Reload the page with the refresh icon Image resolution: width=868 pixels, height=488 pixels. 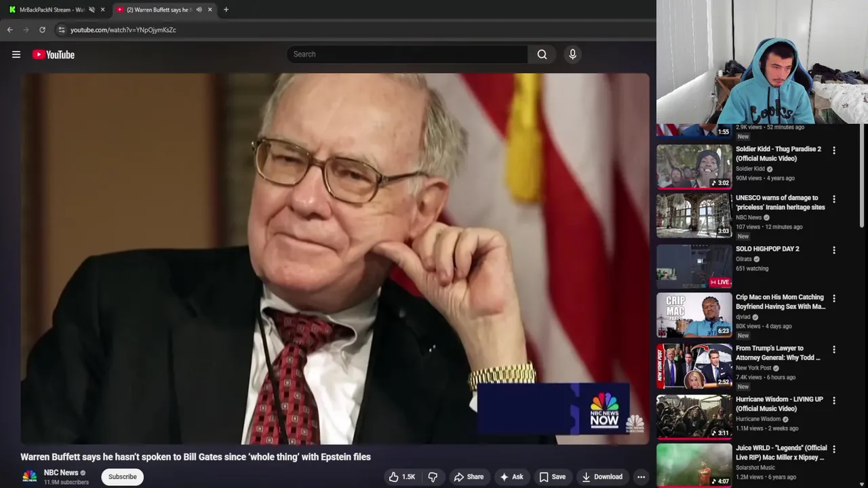(x=42, y=30)
